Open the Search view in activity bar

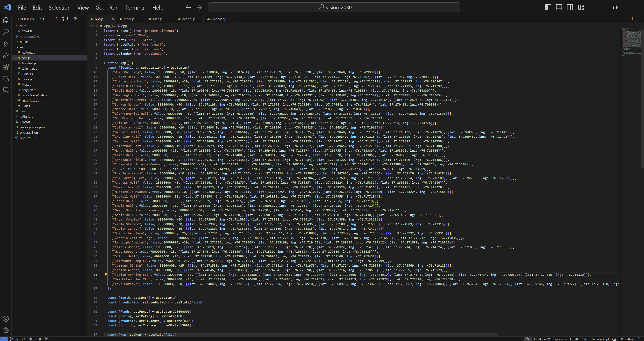(x=6, y=32)
